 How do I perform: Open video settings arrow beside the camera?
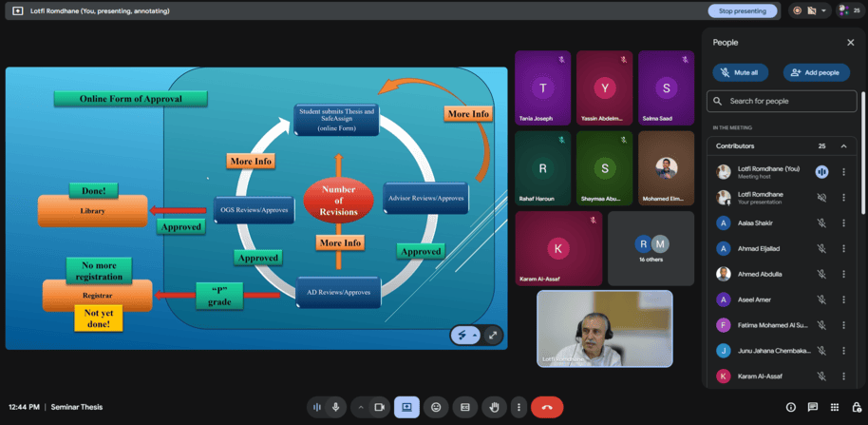360,407
